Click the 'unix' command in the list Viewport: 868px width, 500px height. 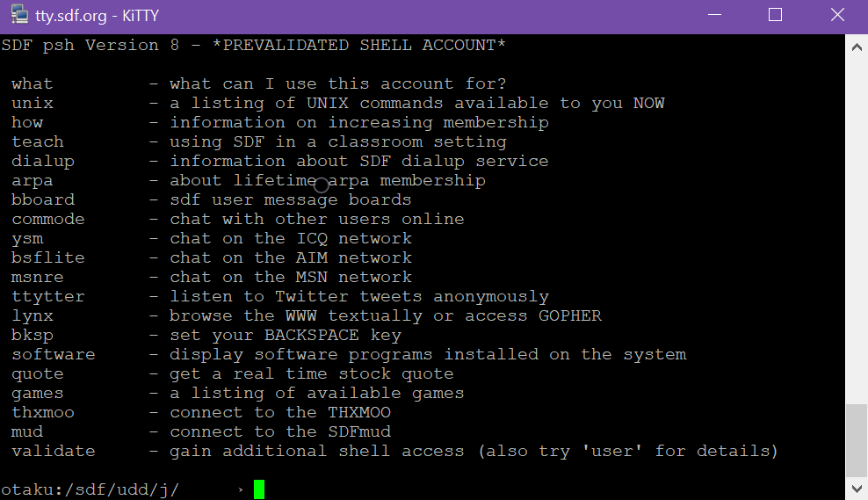(33, 103)
